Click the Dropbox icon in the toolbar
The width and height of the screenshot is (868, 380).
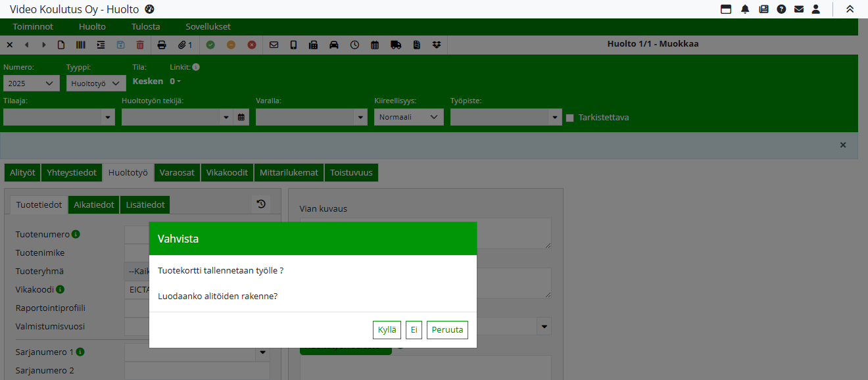click(x=437, y=45)
